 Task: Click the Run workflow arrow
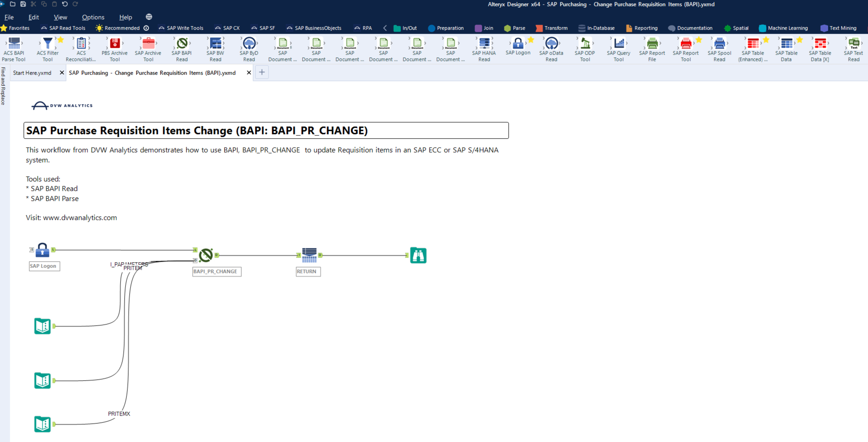(2, 4)
